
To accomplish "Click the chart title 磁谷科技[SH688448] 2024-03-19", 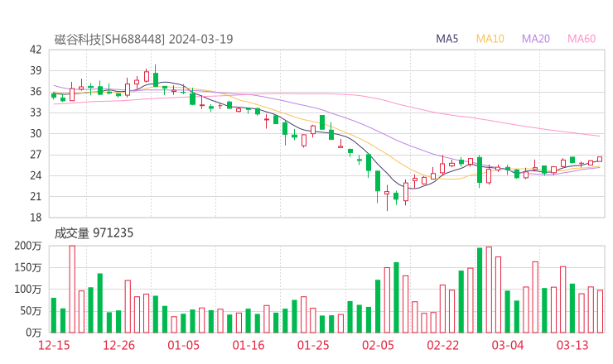I will coord(143,39).
